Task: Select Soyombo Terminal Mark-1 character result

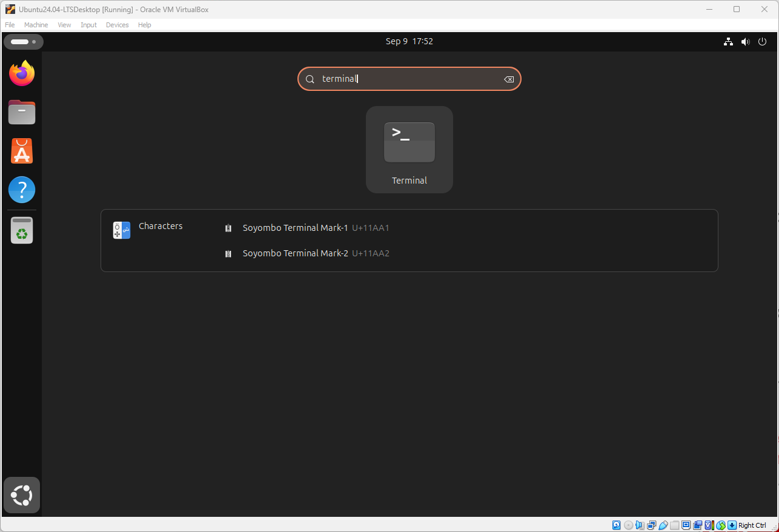Action: (295, 228)
